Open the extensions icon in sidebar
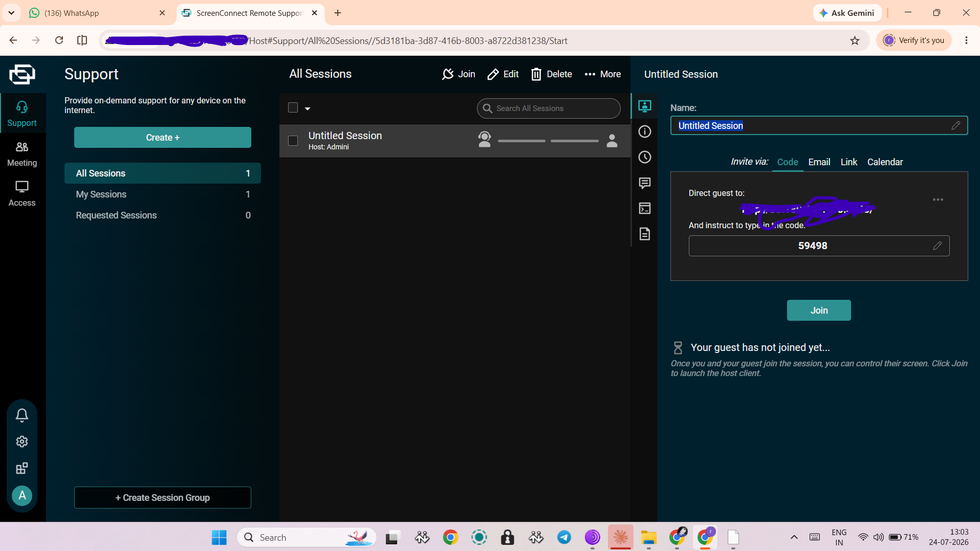Screen dimensions: 980x551 pos(22,468)
